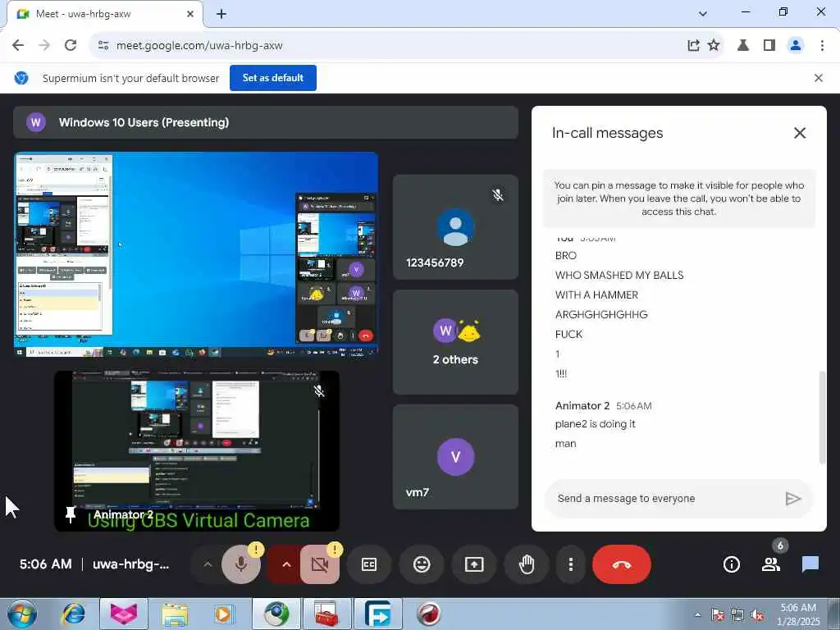Reload the Meet page
840x630 pixels.
(71, 46)
